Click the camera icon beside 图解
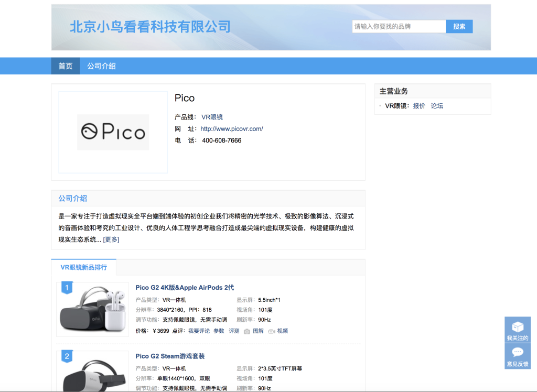 pos(246,331)
